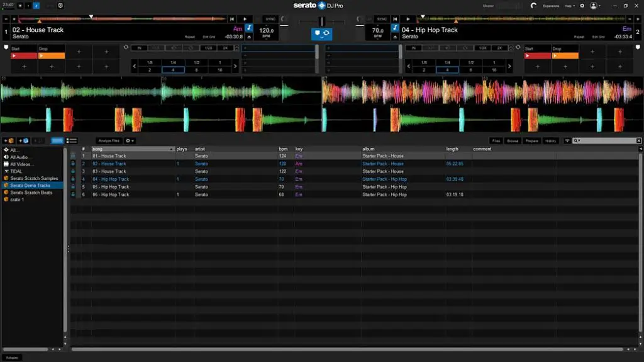Viewport: 644px width, 362px height.
Task: Select the TIDAL source
Action: click(16, 171)
